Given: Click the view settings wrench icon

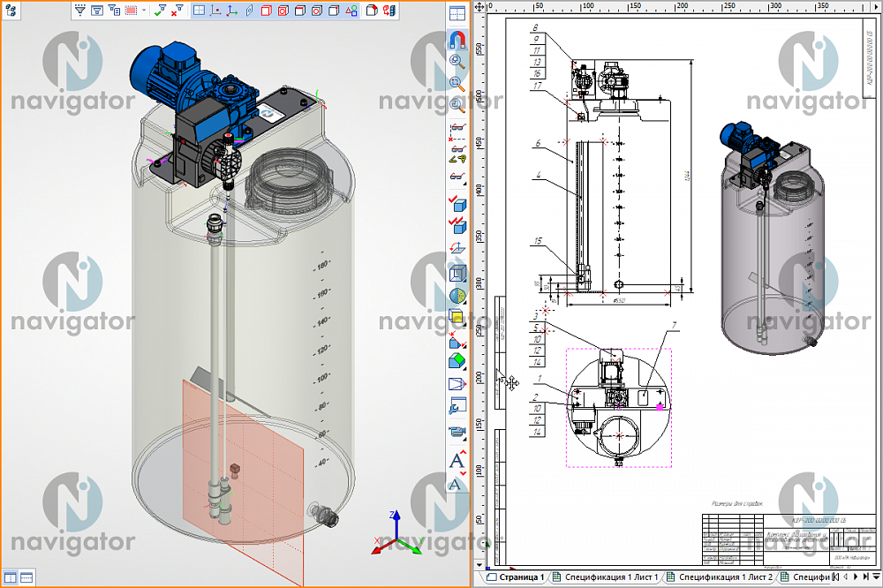Looking at the screenshot, I should coord(457,406).
